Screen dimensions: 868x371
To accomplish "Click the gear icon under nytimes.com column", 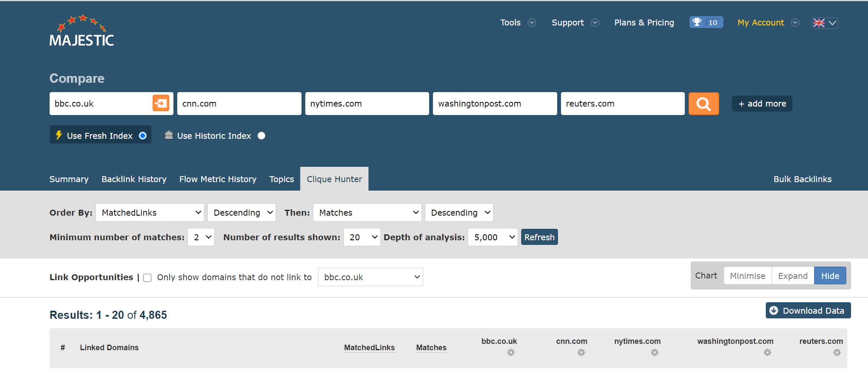I will pos(655,352).
